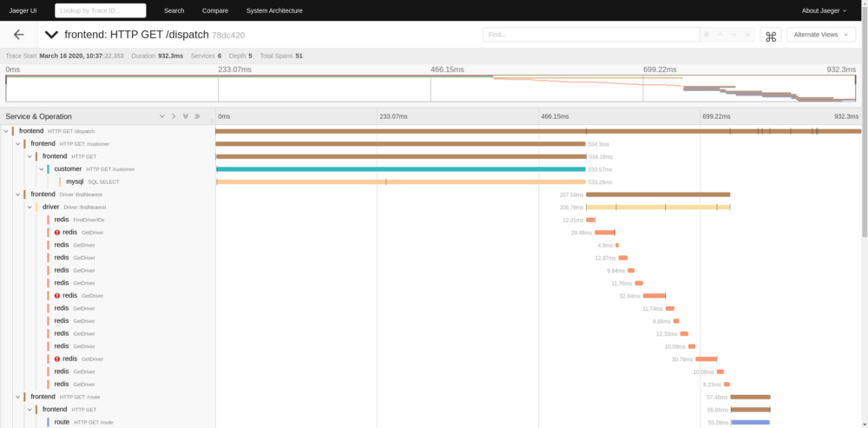This screenshot has height=428, width=868.
Task: Jump to next search result down arrow
Action: click(734, 35)
